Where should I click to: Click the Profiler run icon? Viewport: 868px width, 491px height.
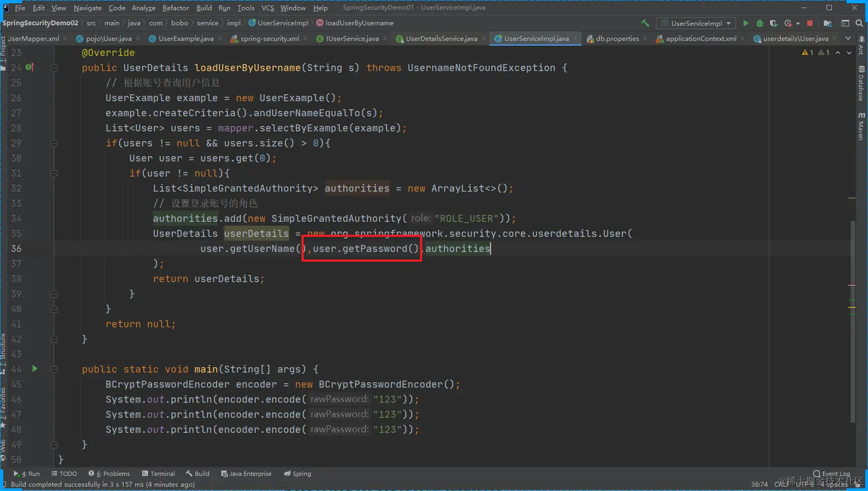tap(788, 23)
